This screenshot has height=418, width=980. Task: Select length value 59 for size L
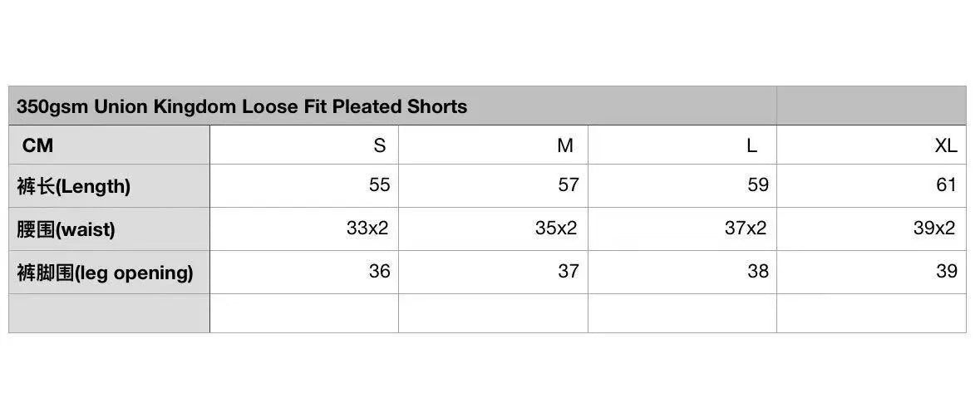[x=757, y=185]
